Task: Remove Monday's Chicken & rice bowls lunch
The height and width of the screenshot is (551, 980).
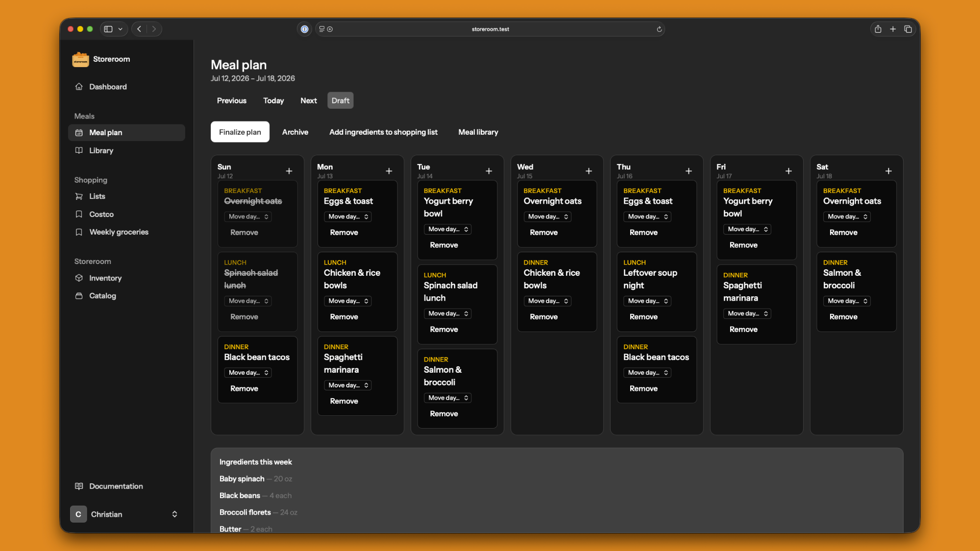Action: click(x=344, y=317)
